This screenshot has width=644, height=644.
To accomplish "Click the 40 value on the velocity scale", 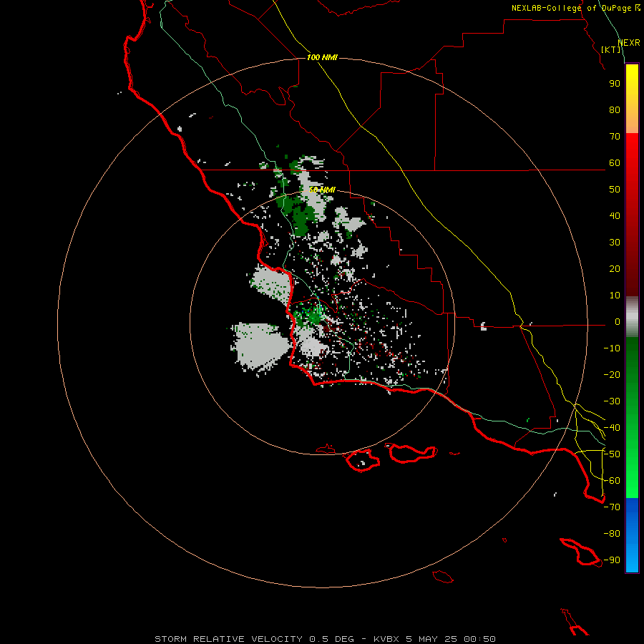I will pos(615,216).
